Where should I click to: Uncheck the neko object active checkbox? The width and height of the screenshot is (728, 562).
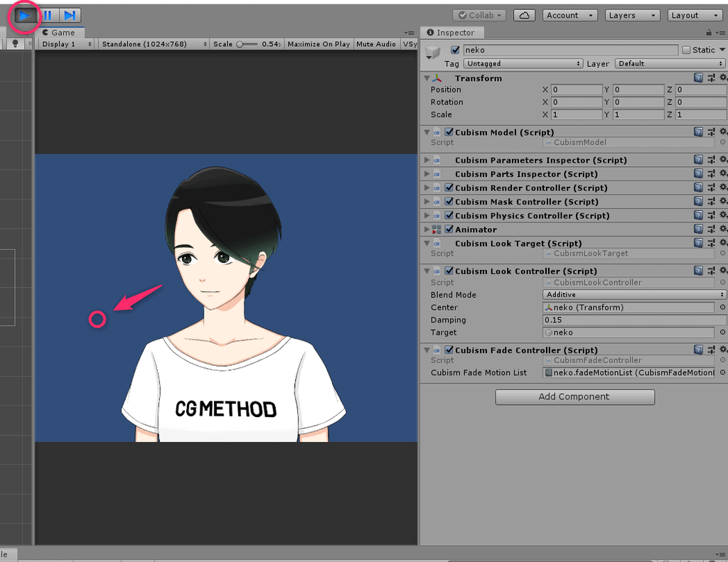[x=455, y=50]
